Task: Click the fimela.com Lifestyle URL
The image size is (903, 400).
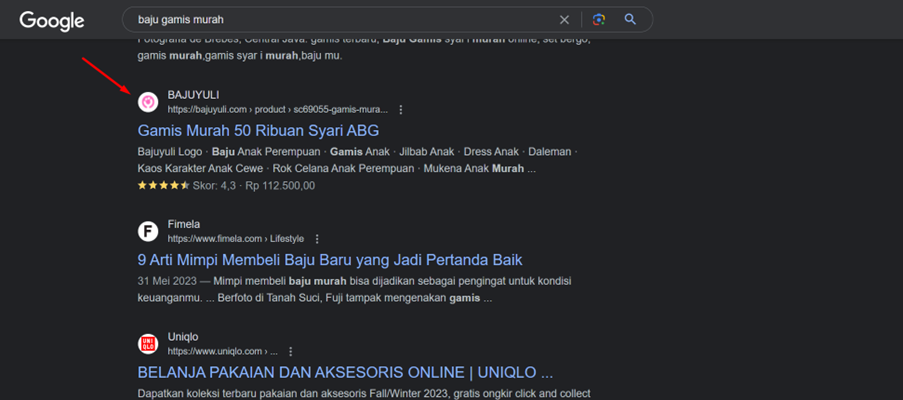Action: 236,238
